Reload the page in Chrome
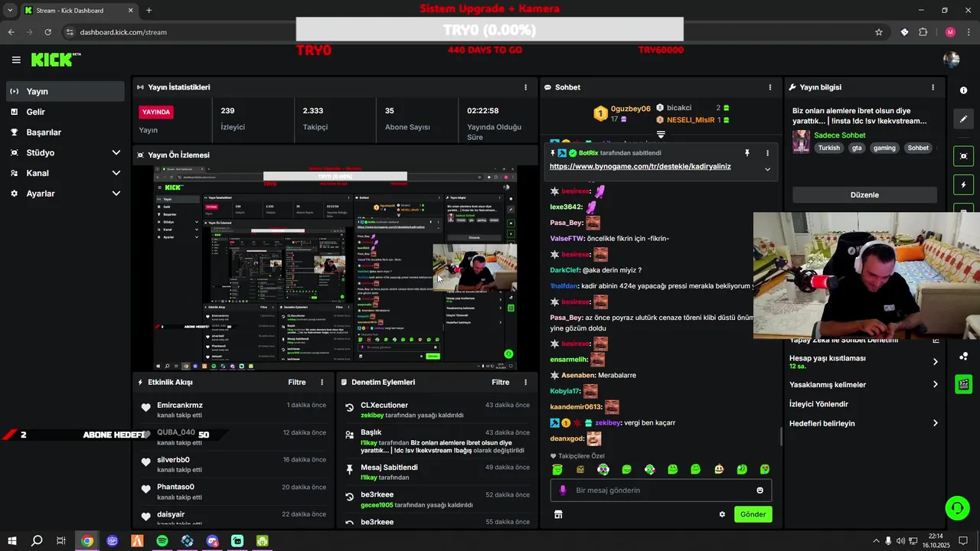 pos(47,32)
